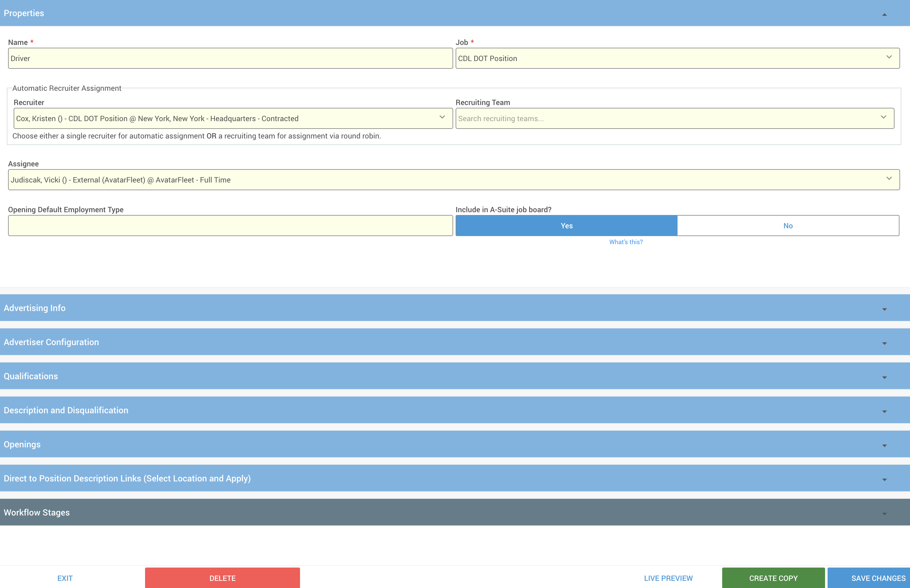This screenshot has height=588, width=910.
Task: Open LIVE PREVIEW
Action: coord(668,578)
